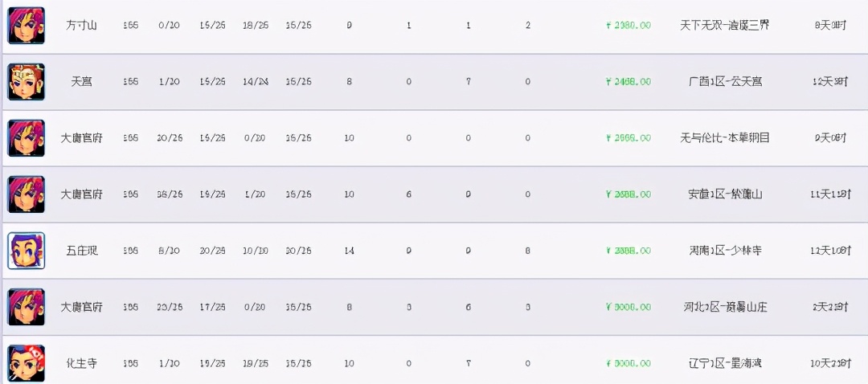Viewport: 868px width, 384px height.
Task: Click the avatar icon in the 方寸山 row
Action: (26, 26)
